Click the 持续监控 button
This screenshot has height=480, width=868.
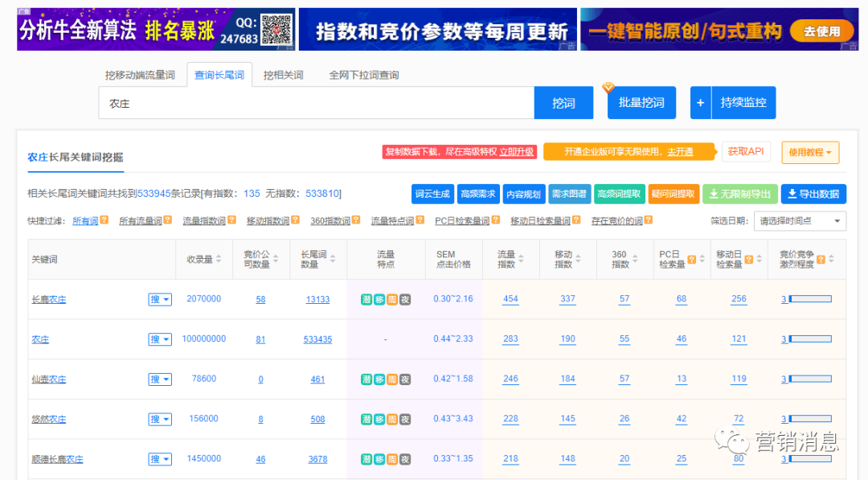coord(743,102)
